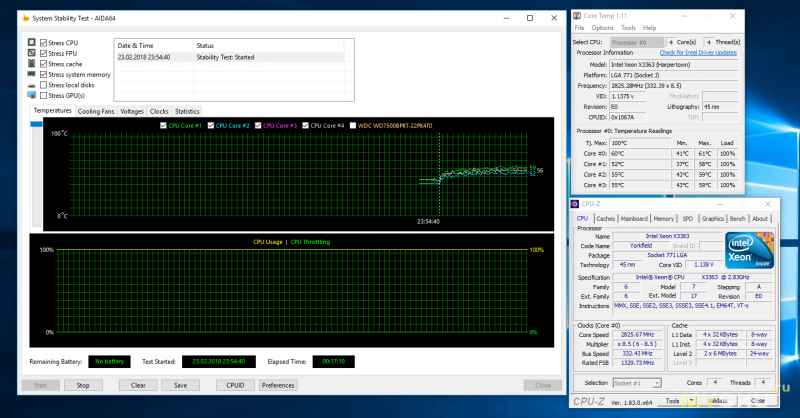800x418 pixels.
Task: Show WDC WD7500BPKT disk temperature on graph
Action: point(353,126)
